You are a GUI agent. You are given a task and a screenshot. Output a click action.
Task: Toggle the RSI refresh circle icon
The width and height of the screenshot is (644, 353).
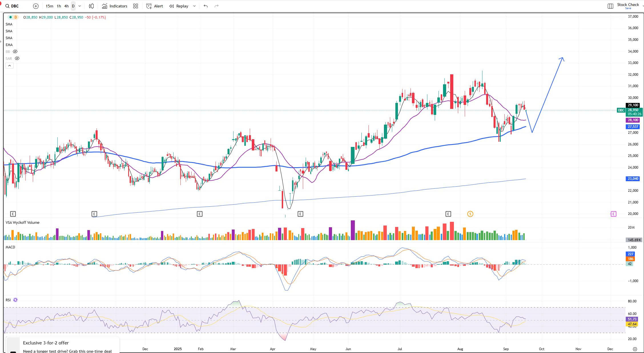coord(15,300)
